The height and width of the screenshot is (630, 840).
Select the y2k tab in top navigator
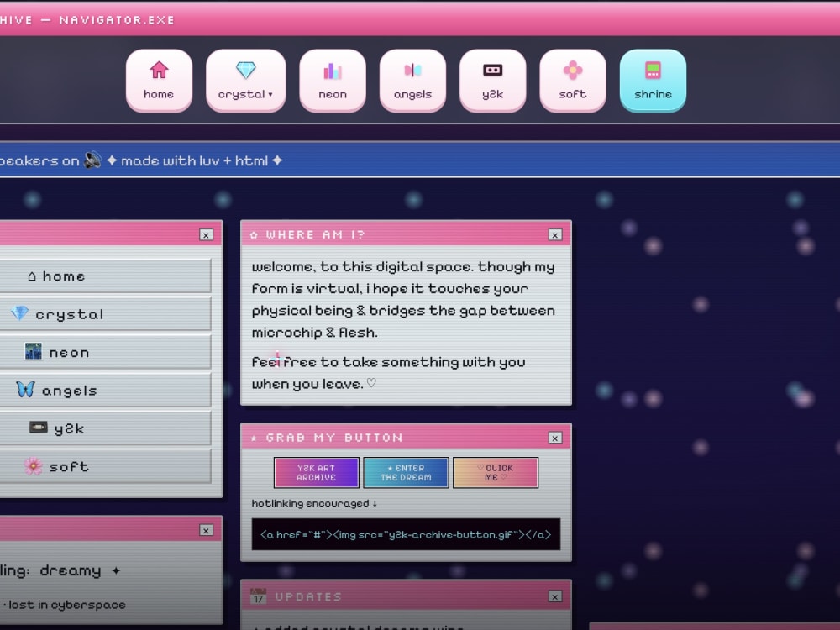pyautogui.click(x=492, y=81)
